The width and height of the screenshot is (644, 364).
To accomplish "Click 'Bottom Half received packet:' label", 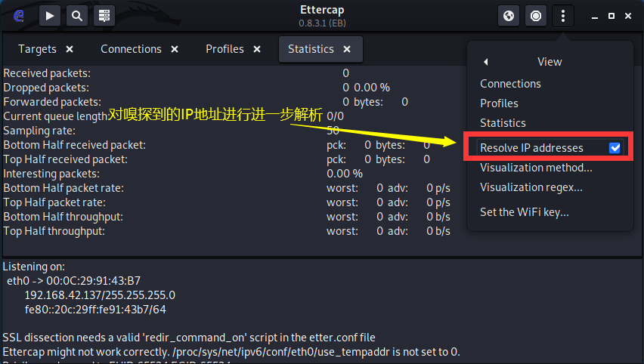I will (x=74, y=145).
